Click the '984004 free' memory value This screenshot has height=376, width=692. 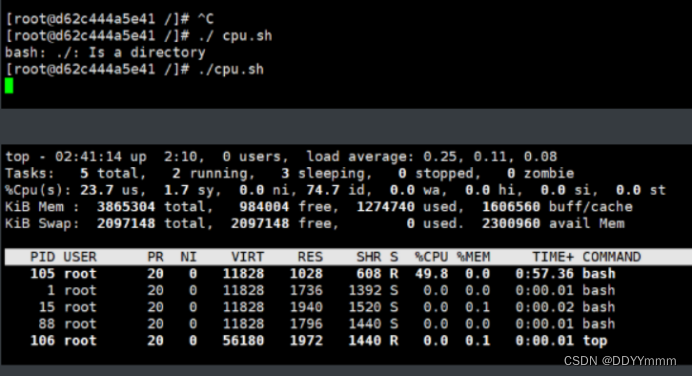[286, 207]
